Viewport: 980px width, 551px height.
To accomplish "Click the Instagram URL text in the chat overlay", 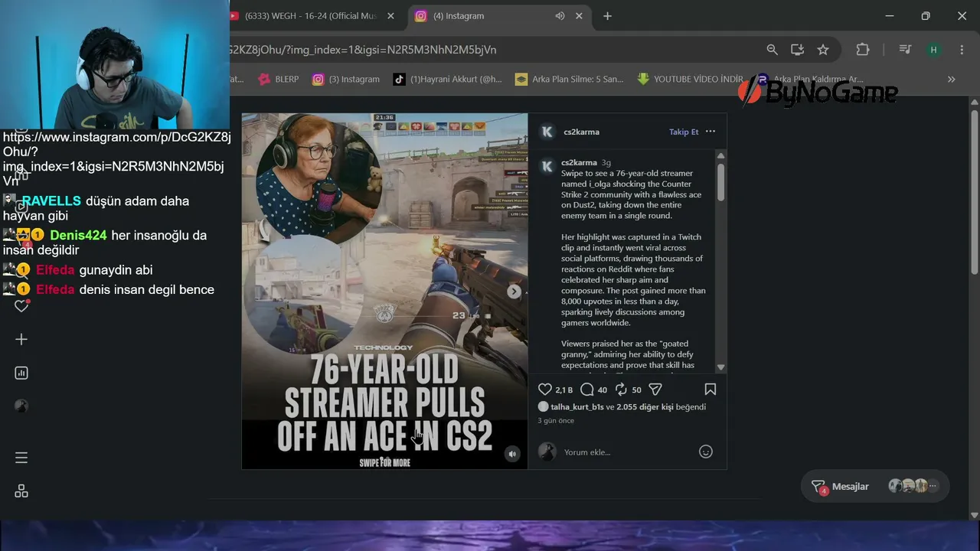I will click(116, 159).
